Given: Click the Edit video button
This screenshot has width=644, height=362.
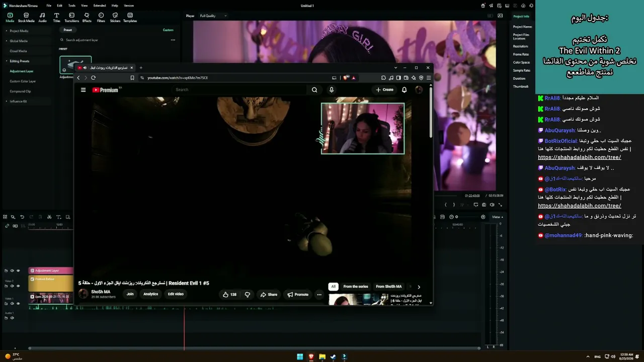Looking at the screenshot, I should [x=176, y=294].
